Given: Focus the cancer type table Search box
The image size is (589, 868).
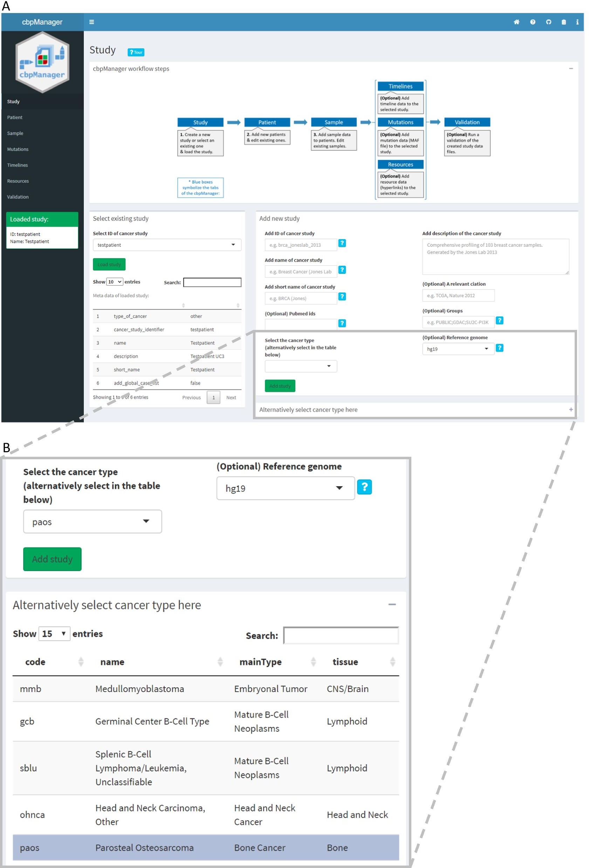Looking at the screenshot, I should point(341,635).
